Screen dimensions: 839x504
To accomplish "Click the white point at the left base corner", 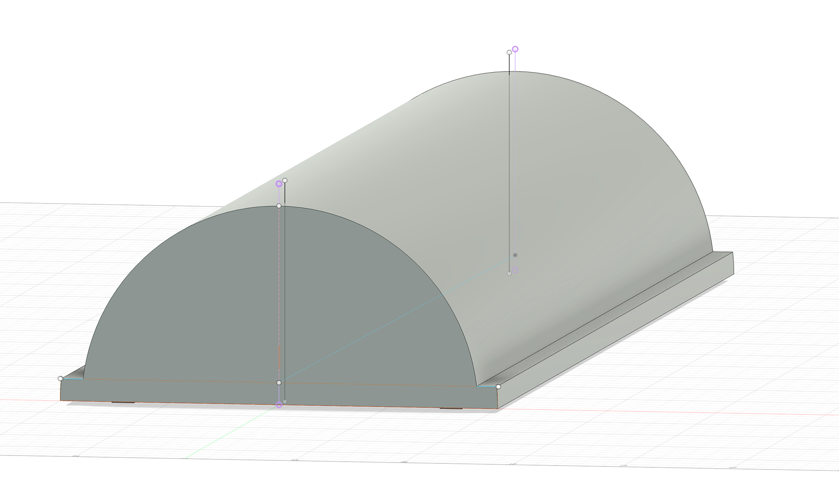I will [61, 379].
